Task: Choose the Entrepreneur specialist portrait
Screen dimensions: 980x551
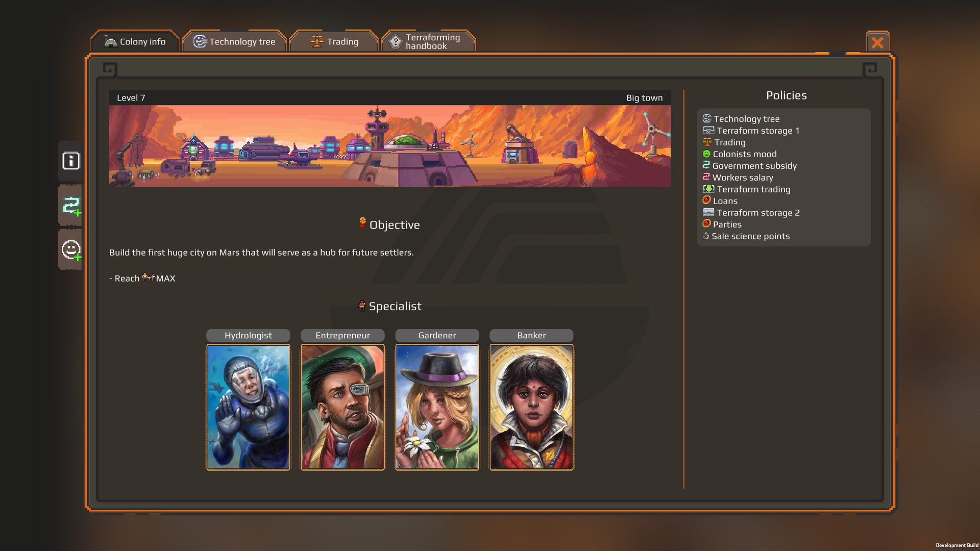Action: pos(342,407)
